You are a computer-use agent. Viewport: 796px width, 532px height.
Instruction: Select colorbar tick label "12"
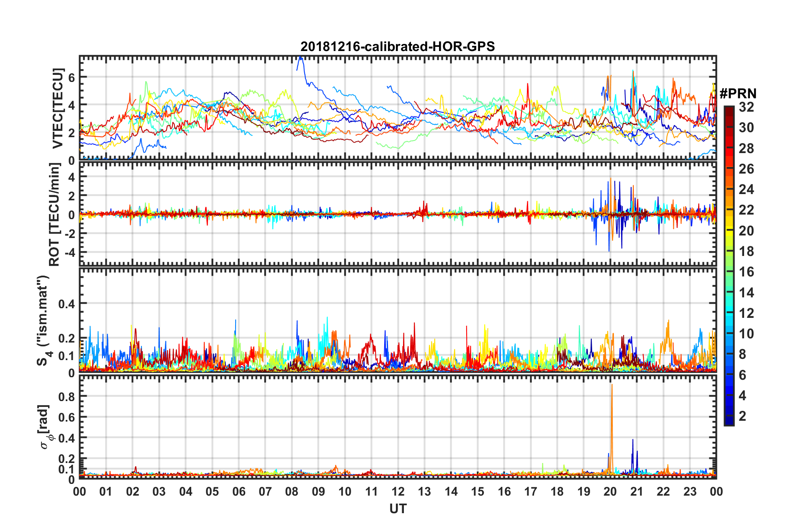(x=746, y=313)
